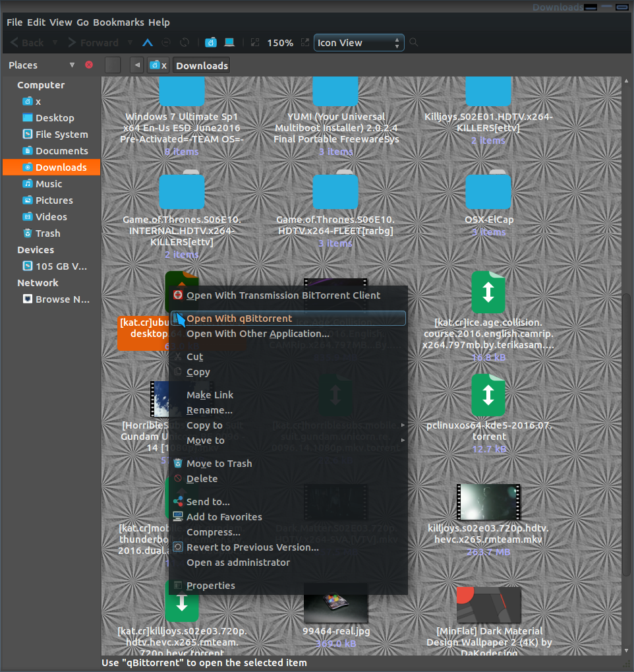Select Documents in sidebar

[51, 151]
